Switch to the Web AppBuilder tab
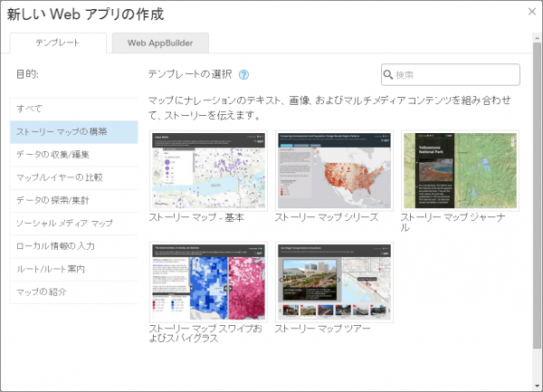Image resolution: width=543 pixels, height=392 pixels. click(x=161, y=43)
